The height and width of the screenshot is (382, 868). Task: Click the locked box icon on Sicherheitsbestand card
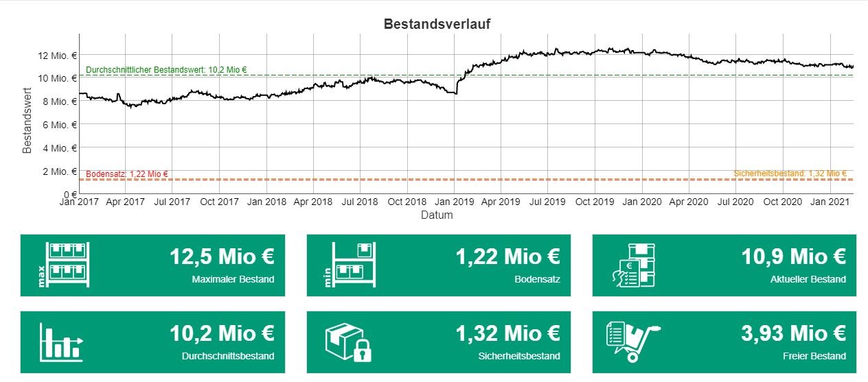tap(348, 342)
